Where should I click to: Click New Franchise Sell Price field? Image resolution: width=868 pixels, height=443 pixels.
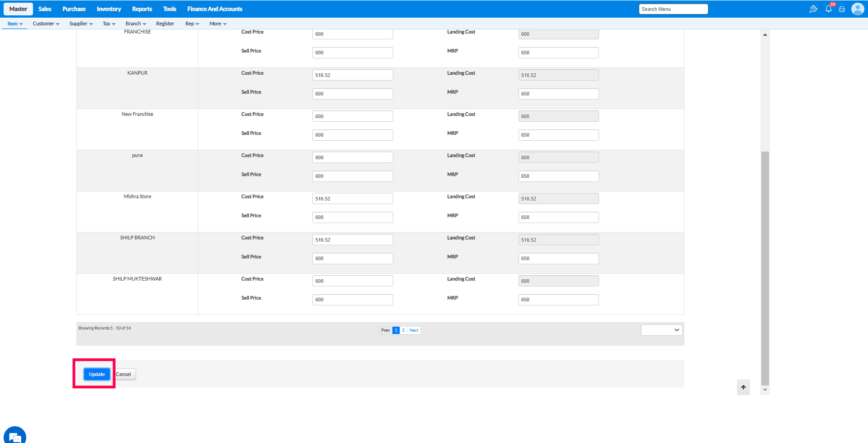[353, 135]
